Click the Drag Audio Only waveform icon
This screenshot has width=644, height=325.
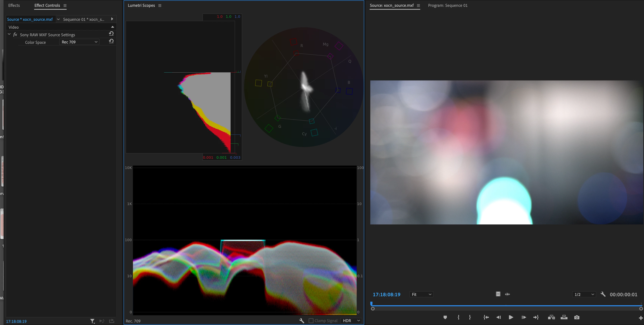click(x=508, y=294)
